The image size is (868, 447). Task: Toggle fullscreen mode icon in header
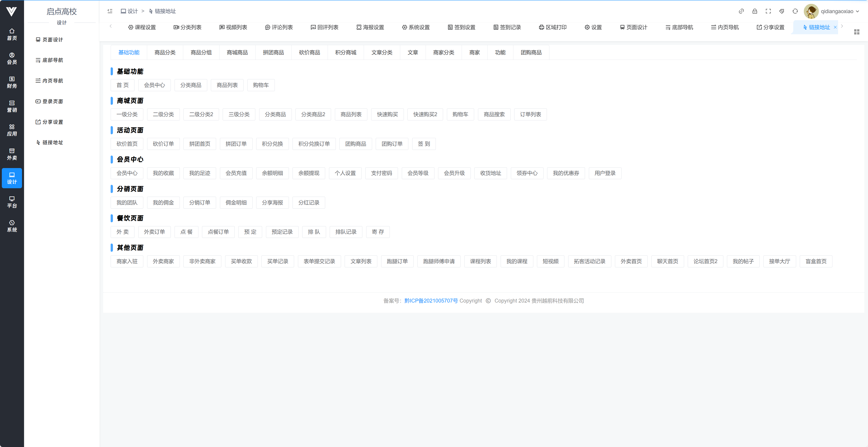pyautogui.click(x=768, y=11)
